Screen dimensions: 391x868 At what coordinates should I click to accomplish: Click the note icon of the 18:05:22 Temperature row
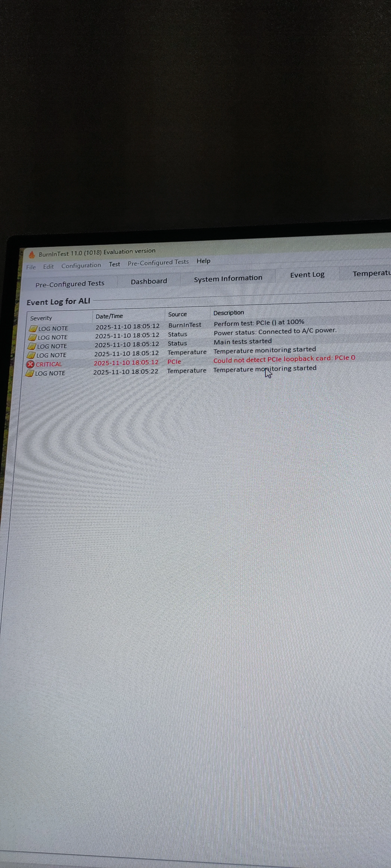[30, 373]
